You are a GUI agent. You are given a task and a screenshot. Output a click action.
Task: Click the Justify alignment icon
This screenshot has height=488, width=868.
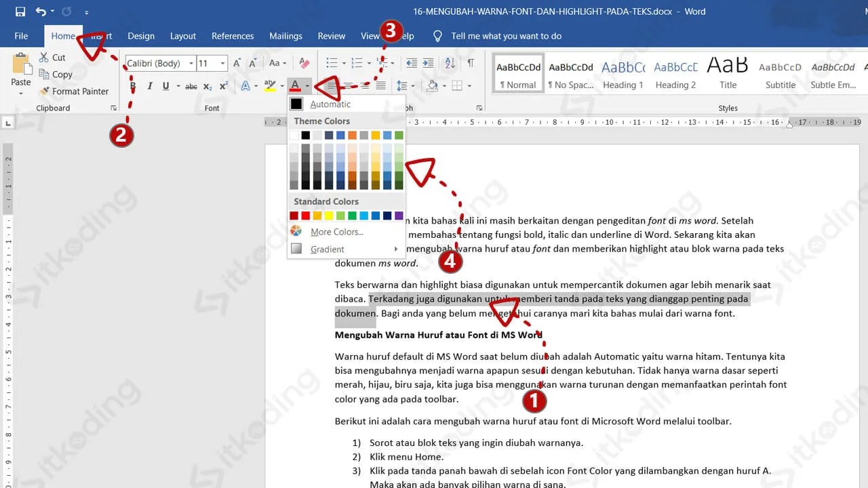coord(381,86)
